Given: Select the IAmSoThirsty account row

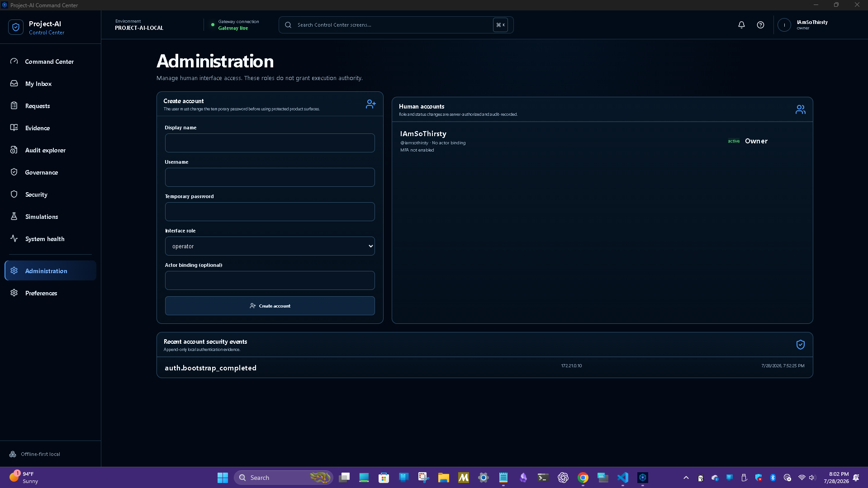Looking at the screenshot, I should coord(602,141).
